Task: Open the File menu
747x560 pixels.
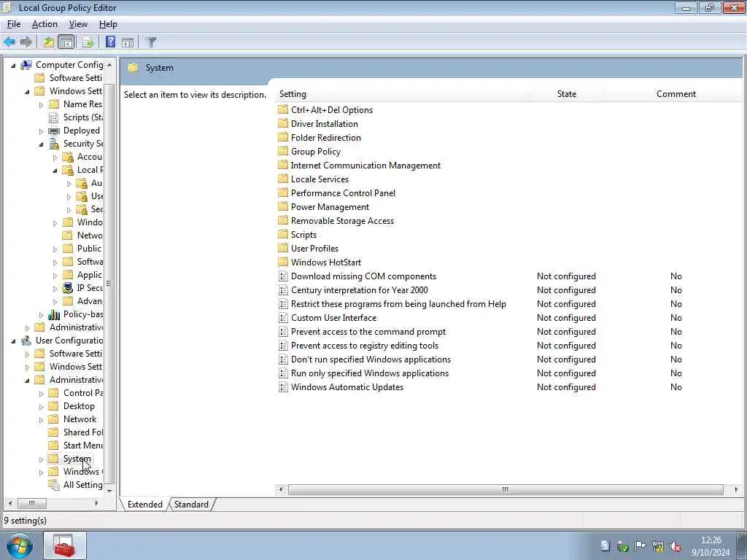Action: coord(14,24)
